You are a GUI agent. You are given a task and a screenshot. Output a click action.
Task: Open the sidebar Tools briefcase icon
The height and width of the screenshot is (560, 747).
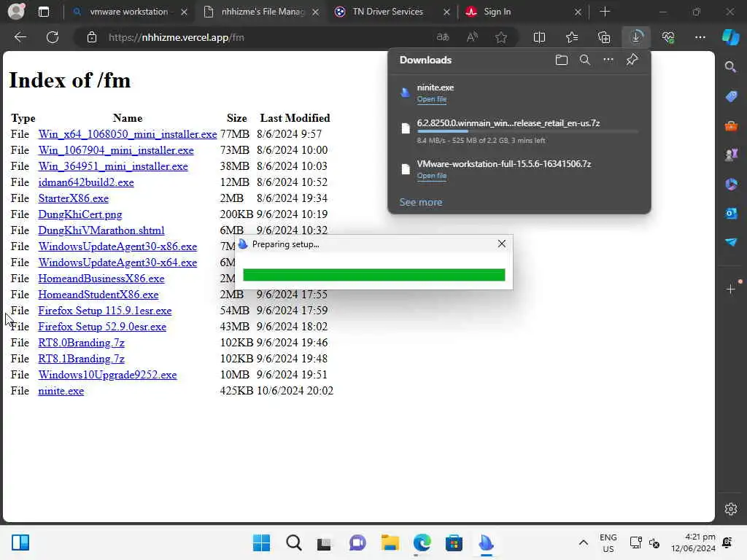(x=731, y=126)
